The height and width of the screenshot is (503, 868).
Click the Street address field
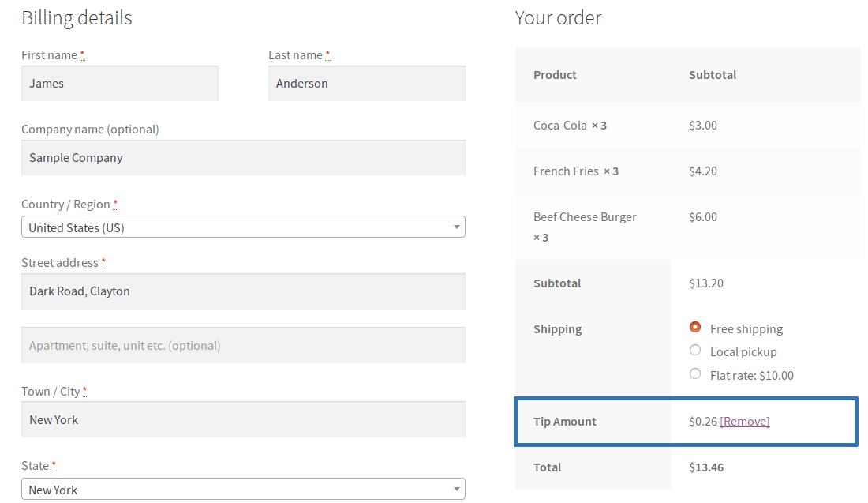point(242,291)
